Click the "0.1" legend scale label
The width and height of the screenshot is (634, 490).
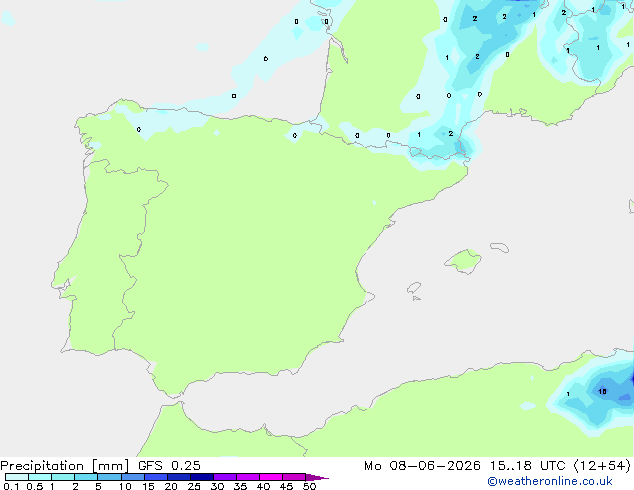11,486
